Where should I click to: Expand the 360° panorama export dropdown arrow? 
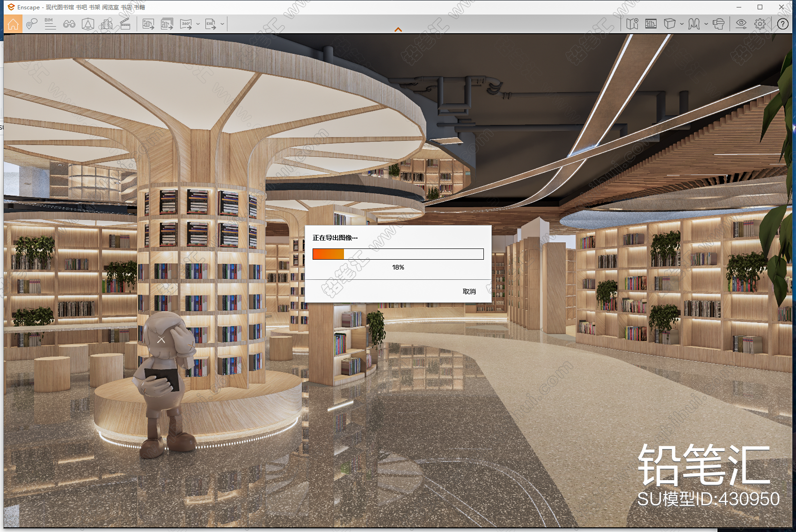click(198, 24)
